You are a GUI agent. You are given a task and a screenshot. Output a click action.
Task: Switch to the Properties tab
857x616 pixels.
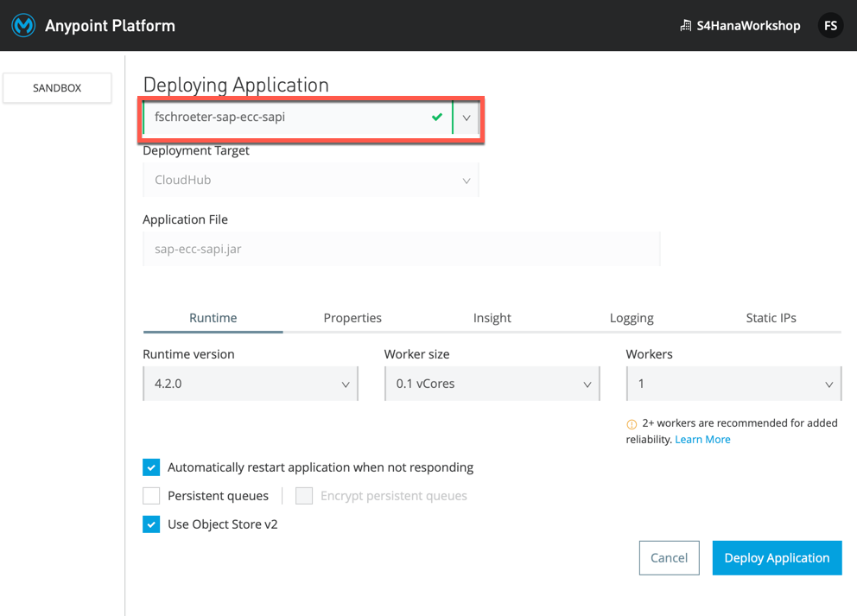pyautogui.click(x=352, y=317)
